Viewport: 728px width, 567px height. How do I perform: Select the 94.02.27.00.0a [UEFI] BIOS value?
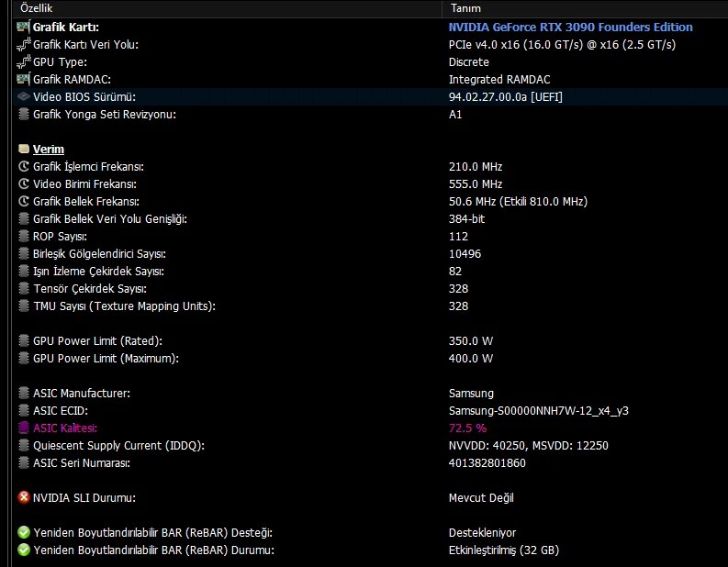[x=505, y=97]
